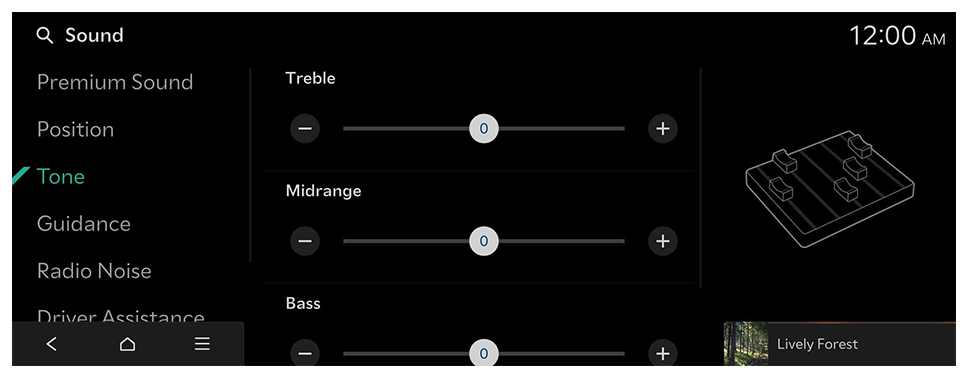Click the Midrange slider knob
This screenshot has width=968, height=378.
coord(484,241)
